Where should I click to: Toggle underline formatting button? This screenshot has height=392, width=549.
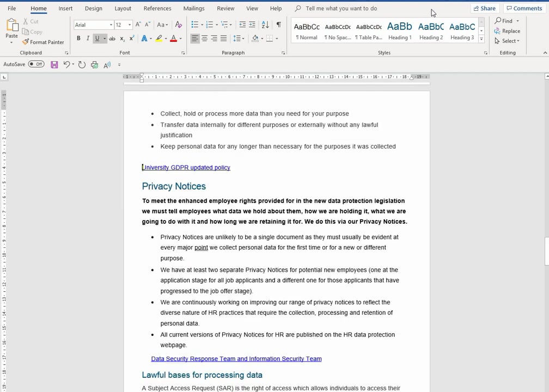pyautogui.click(x=97, y=39)
